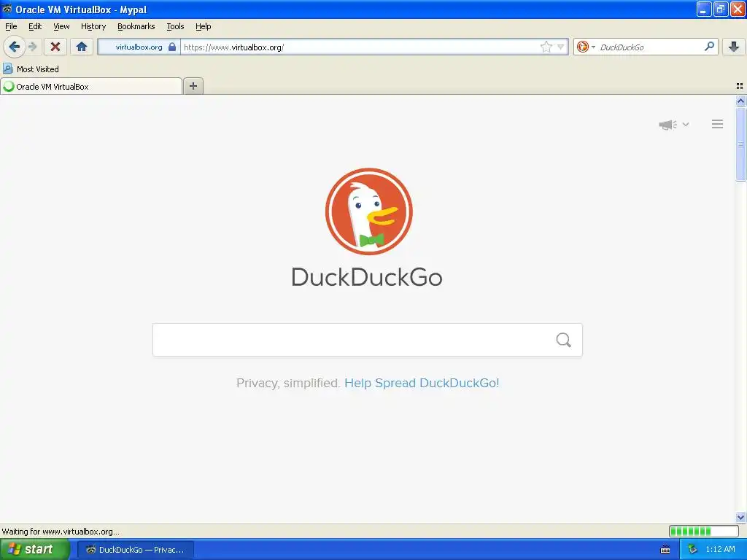This screenshot has height=560, width=747.
Task: Select the Oracle VM VirtualBox tab
Action: coord(91,87)
